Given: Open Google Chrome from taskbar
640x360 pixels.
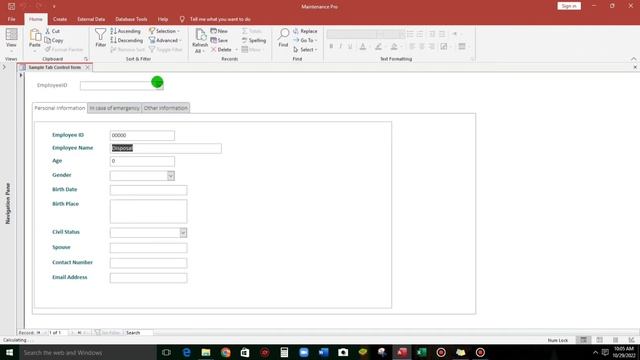Looking at the screenshot, I should coord(226,352).
